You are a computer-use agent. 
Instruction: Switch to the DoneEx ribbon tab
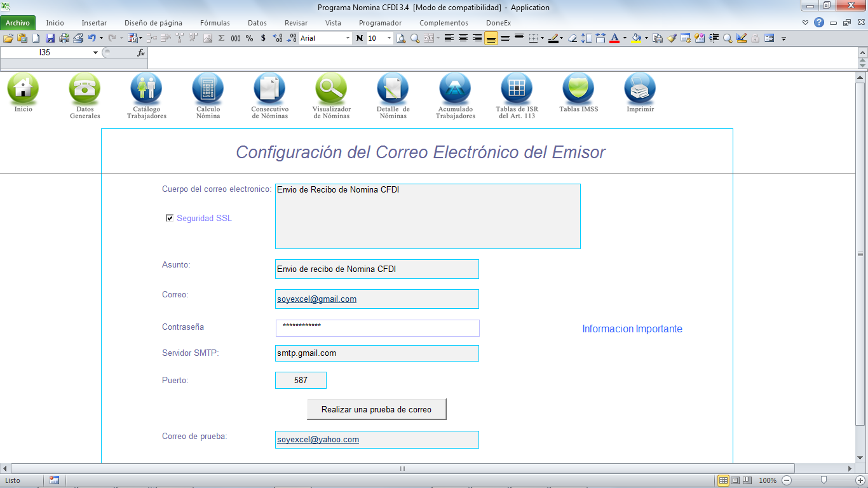[x=498, y=23]
